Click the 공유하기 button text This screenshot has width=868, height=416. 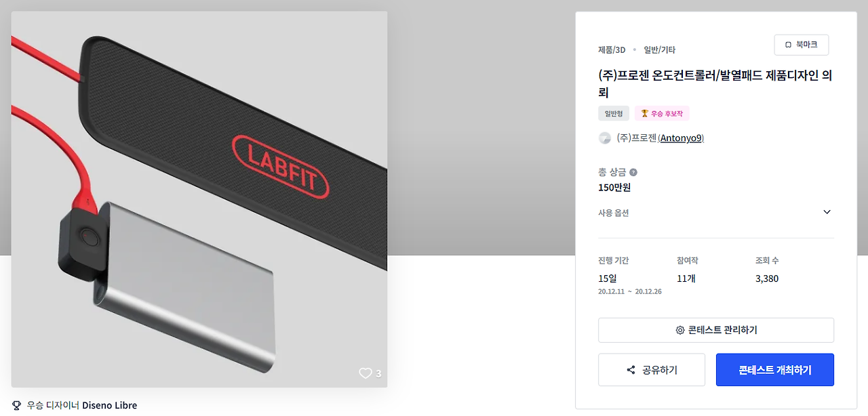(660, 370)
